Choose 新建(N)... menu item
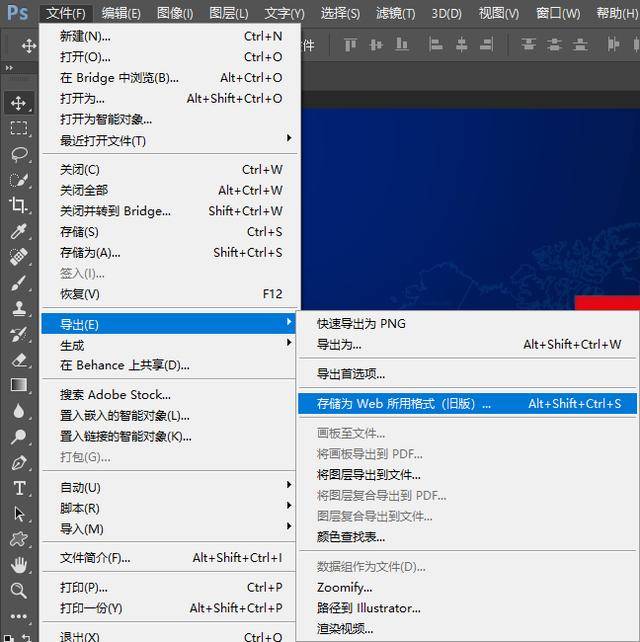Viewport: 640px width, 642px height. click(171, 36)
